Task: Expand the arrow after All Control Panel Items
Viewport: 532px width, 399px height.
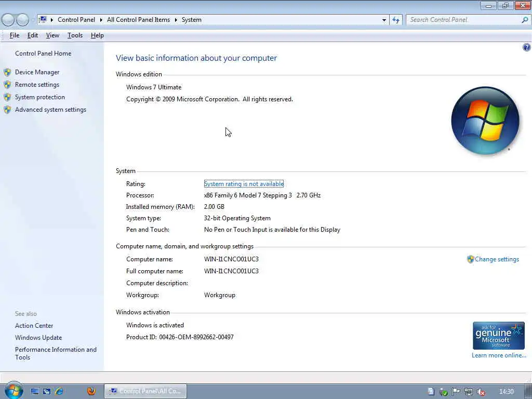Action: pos(176,20)
